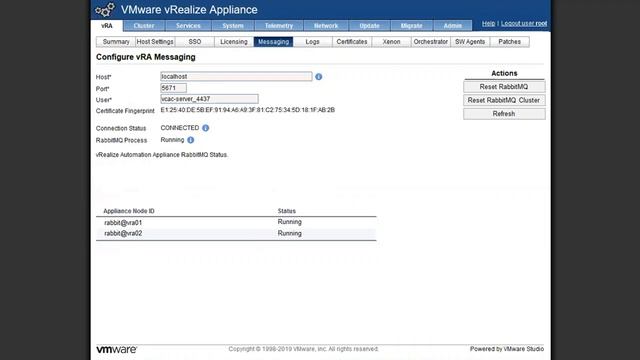This screenshot has height=360, width=640.
Task: Select the SSO sub-tab
Action: (195, 42)
